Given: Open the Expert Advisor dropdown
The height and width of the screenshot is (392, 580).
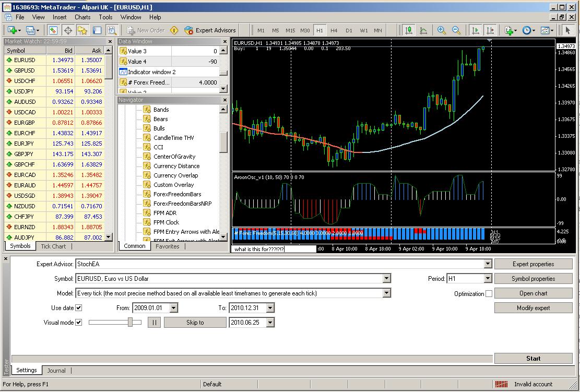Looking at the screenshot, I should pyautogui.click(x=488, y=264).
